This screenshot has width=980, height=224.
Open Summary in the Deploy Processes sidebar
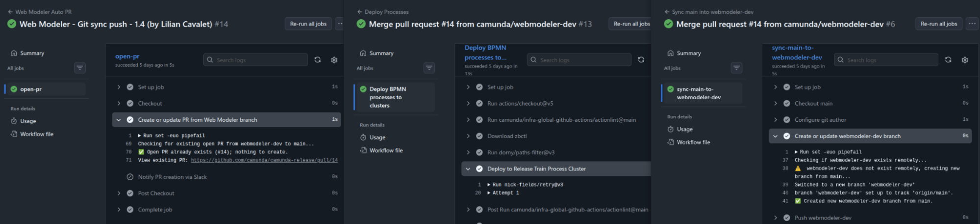(x=381, y=53)
